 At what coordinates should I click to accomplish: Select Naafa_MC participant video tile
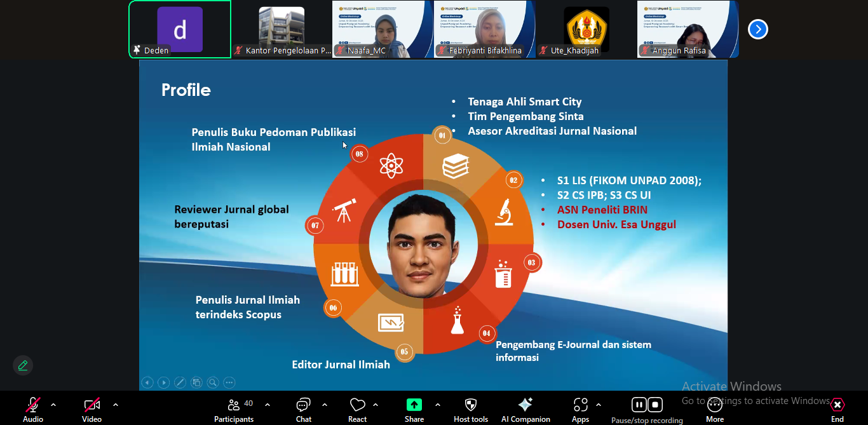click(x=383, y=29)
